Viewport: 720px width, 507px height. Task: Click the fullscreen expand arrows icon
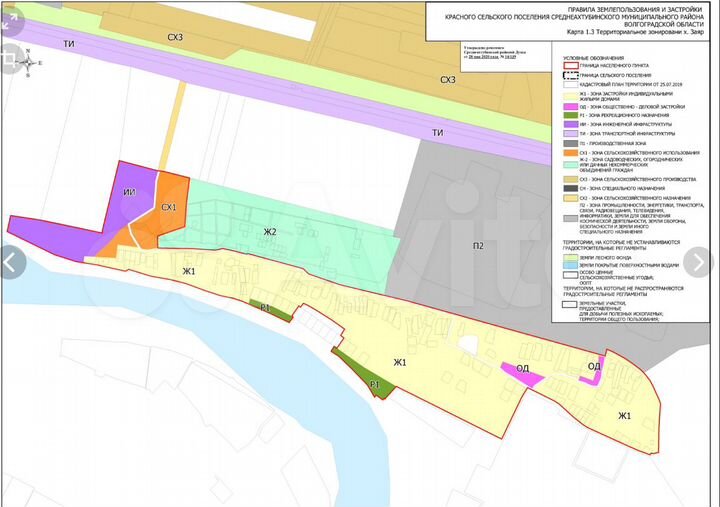[x=12, y=23]
